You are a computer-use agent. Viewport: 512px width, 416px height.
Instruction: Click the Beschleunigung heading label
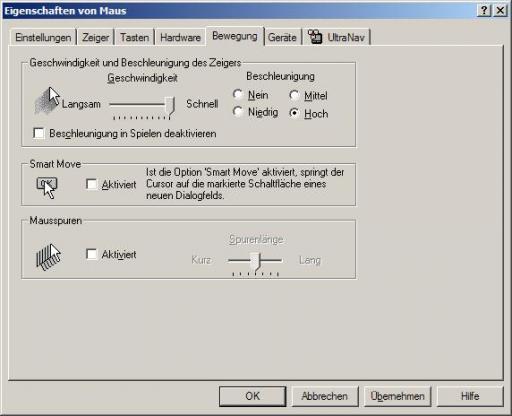280,76
